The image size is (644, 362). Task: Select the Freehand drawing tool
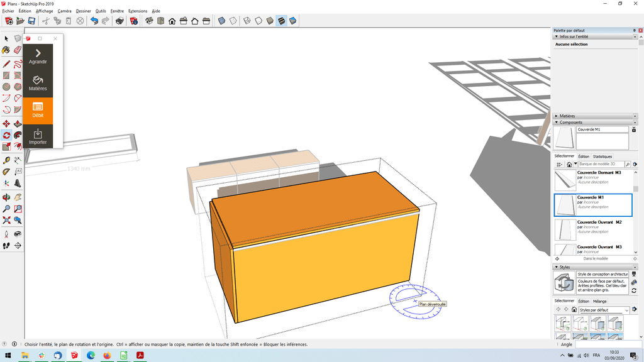[18, 65]
